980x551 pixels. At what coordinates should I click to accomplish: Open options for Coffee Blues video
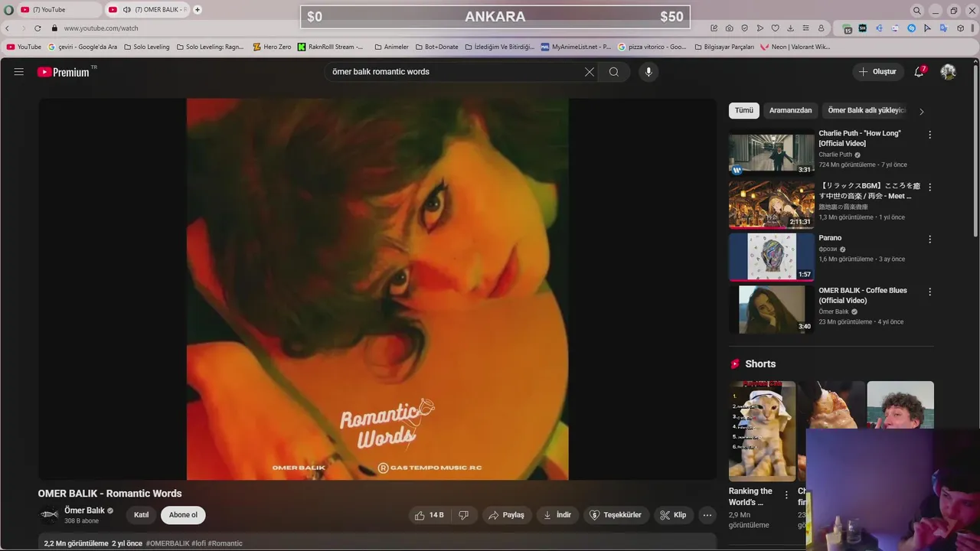(x=930, y=292)
